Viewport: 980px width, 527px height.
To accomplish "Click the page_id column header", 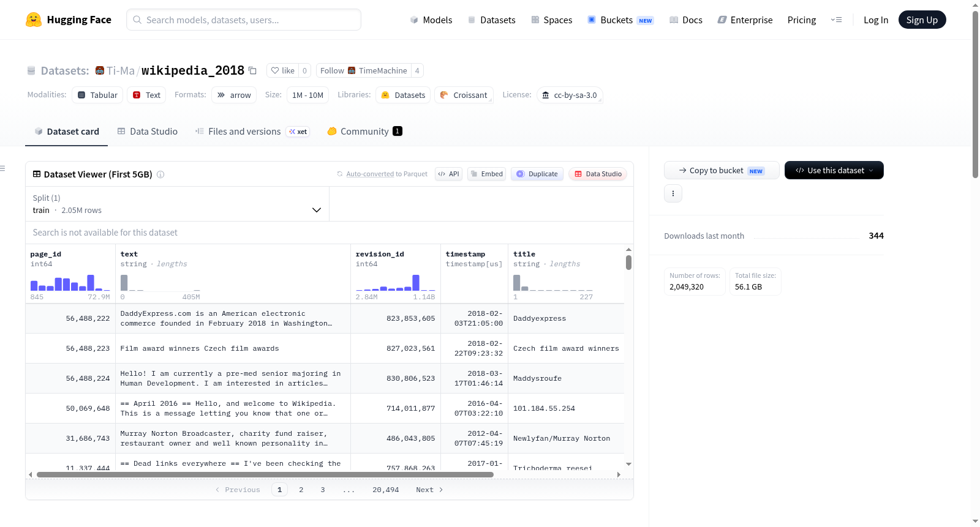I will click(x=46, y=254).
